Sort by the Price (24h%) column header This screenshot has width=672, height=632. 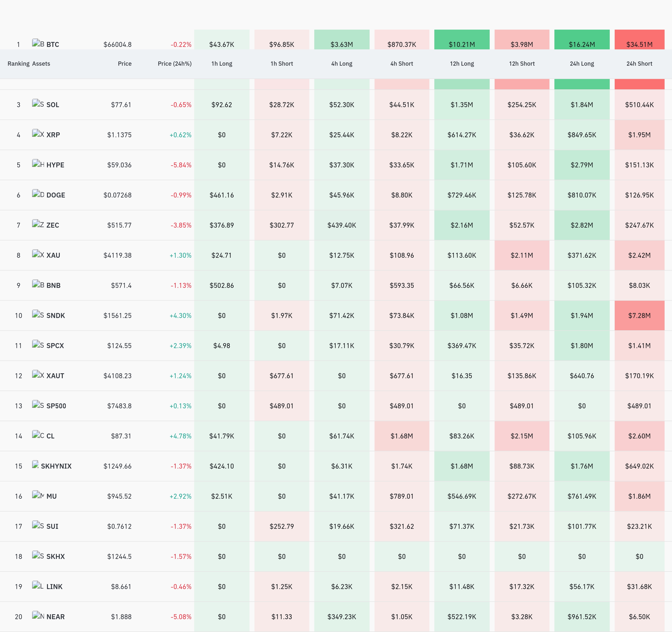pos(174,63)
